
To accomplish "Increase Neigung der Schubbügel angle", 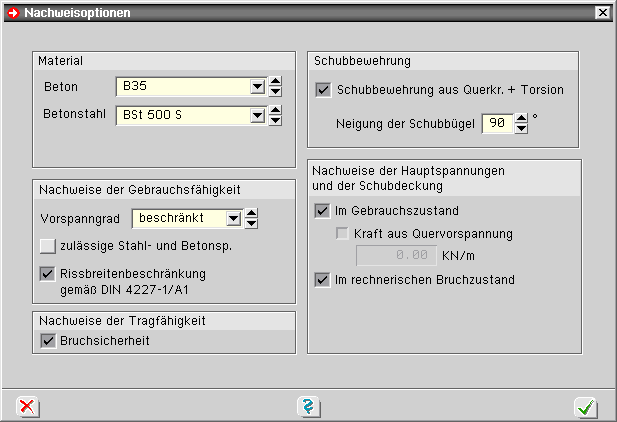I will tap(521, 118).
